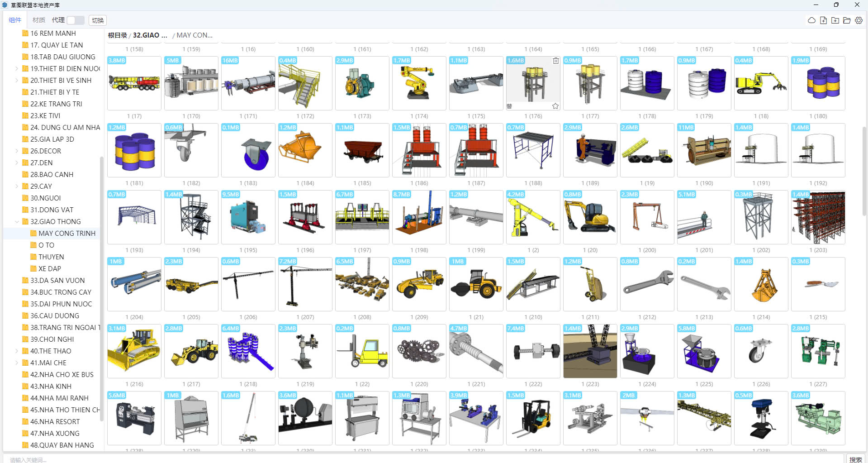Click the create new folder icon
Viewport: 868px width, 463px height.
point(835,20)
